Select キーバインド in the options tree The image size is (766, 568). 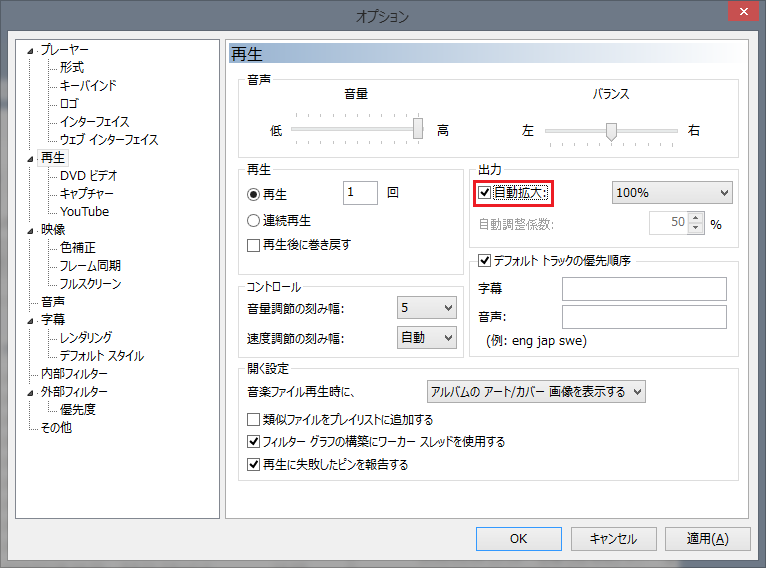tap(88, 85)
